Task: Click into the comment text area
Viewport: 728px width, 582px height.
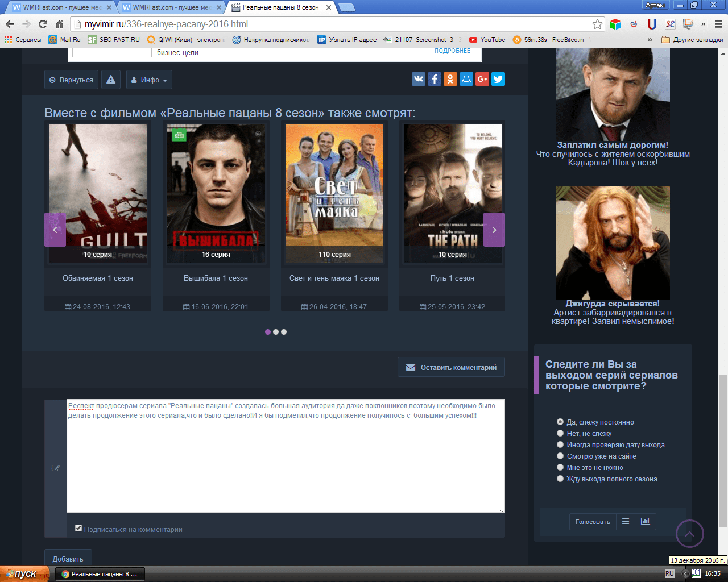Action: 286,456
